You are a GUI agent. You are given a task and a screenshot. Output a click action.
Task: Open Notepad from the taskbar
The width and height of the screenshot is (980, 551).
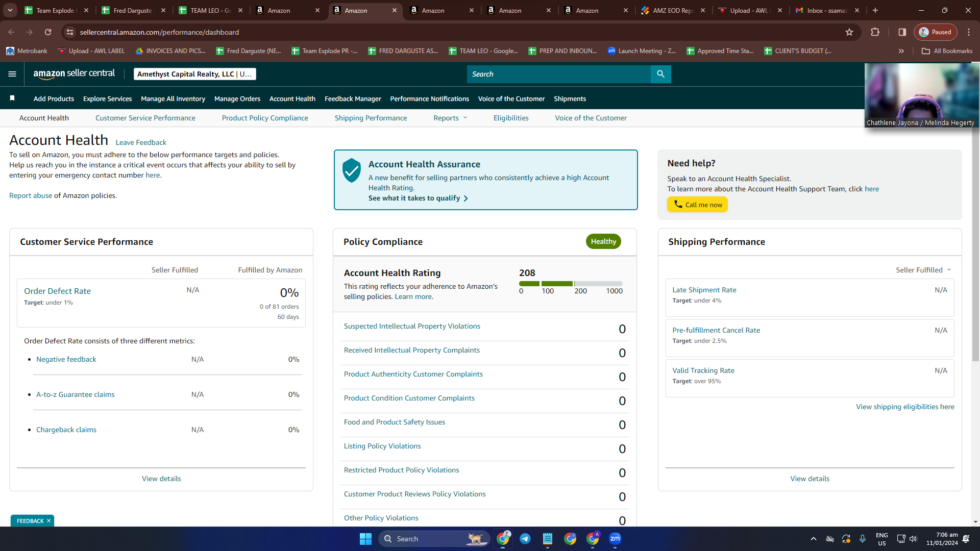[548, 539]
